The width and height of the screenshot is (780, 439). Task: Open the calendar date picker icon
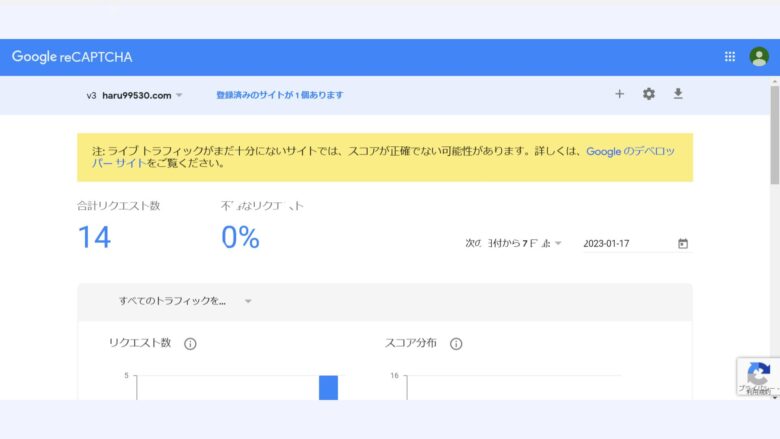click(683, 244)
